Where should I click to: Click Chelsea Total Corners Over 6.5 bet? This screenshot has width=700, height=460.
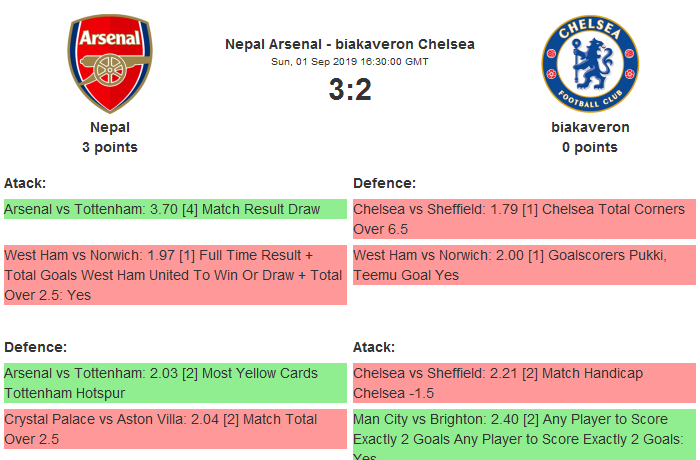524,219
